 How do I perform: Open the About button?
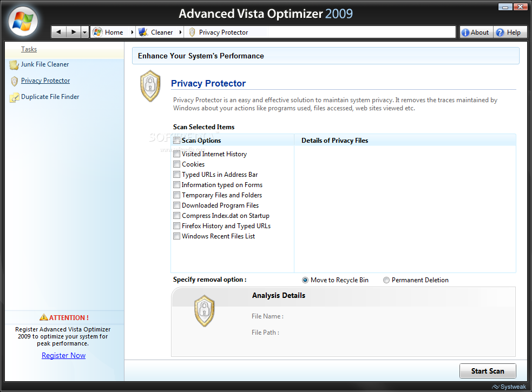tap(476, 32)
